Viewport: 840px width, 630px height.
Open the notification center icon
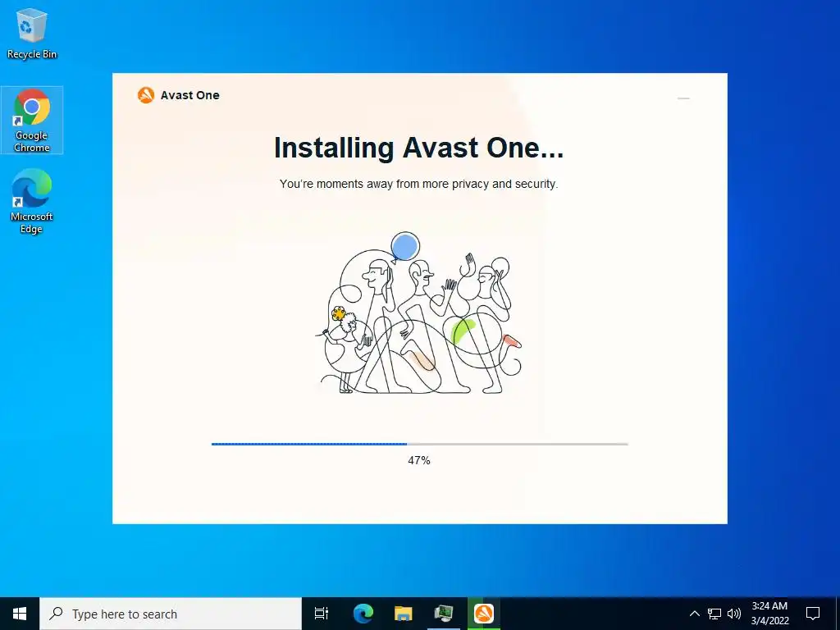tap(813, 614)
